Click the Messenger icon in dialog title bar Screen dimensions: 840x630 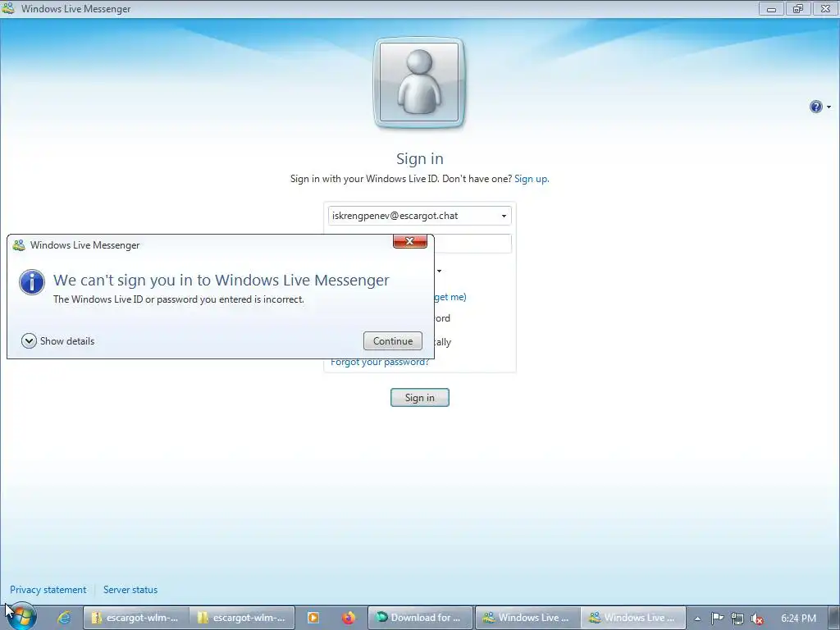[19, 244]
